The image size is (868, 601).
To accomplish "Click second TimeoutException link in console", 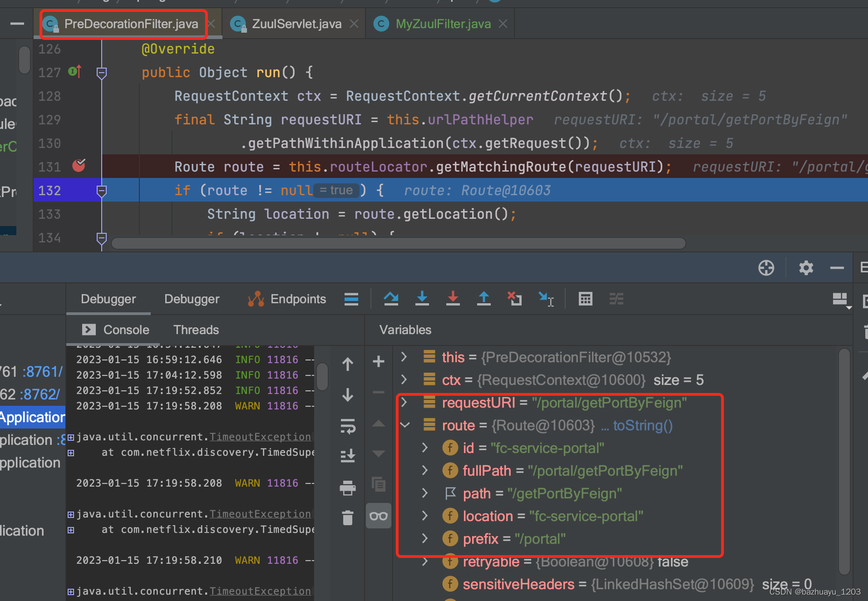I will click(x=260, y=514).
